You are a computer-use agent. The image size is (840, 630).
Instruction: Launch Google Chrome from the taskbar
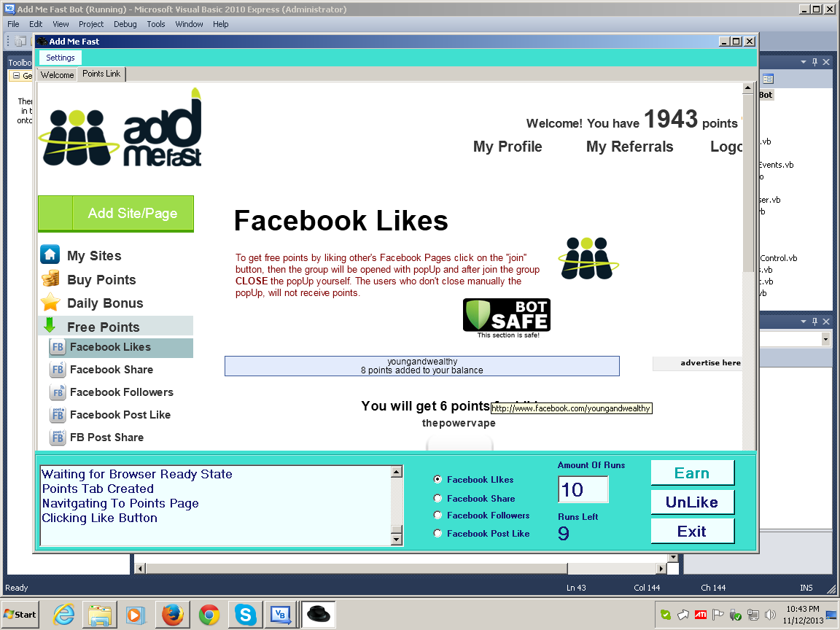[x=209, y=614]
